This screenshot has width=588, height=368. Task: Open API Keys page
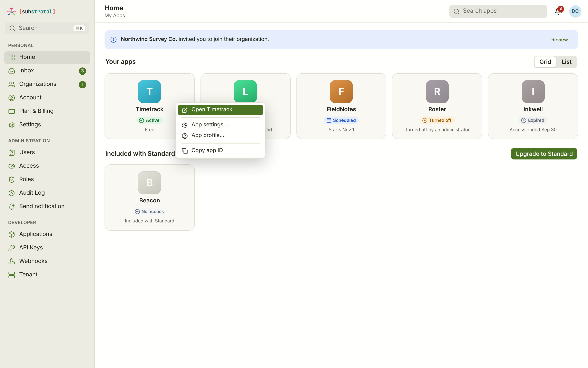coord(47,248)
